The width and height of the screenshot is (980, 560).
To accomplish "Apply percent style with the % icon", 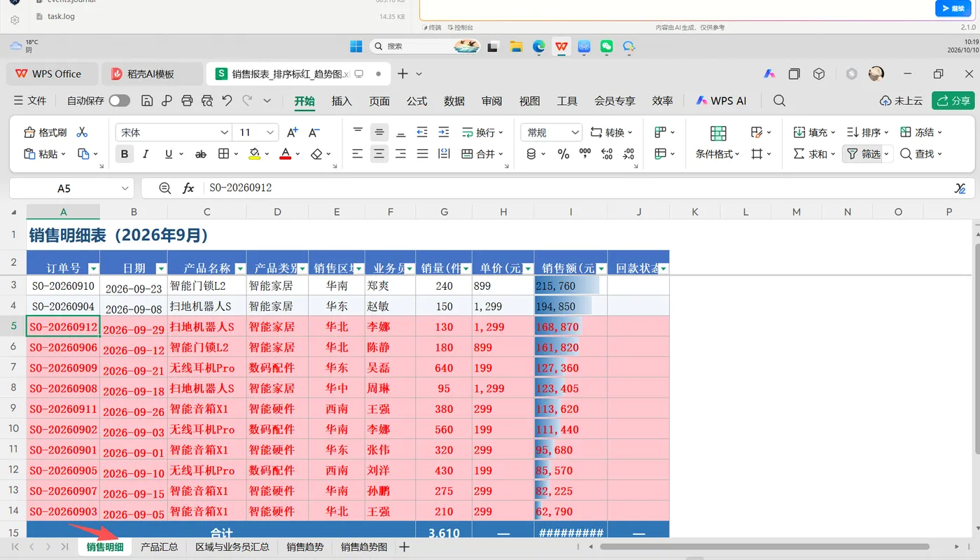I will (x=563, y=154).
